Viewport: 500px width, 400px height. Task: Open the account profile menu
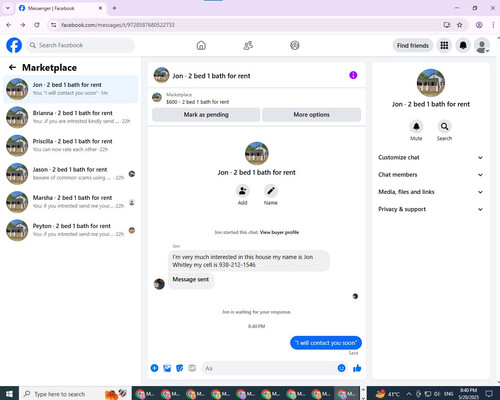[482, 46]
